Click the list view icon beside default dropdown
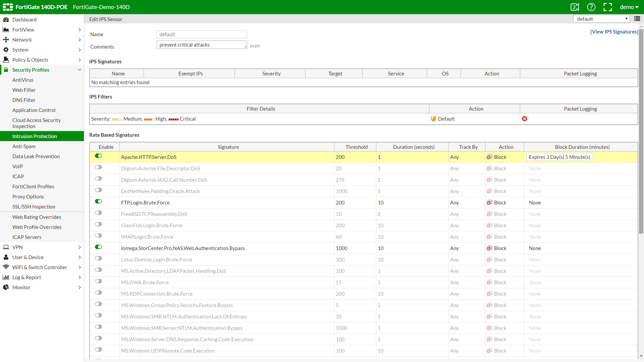The width and height of the screenshot is (644, 362). click(637, 19)
